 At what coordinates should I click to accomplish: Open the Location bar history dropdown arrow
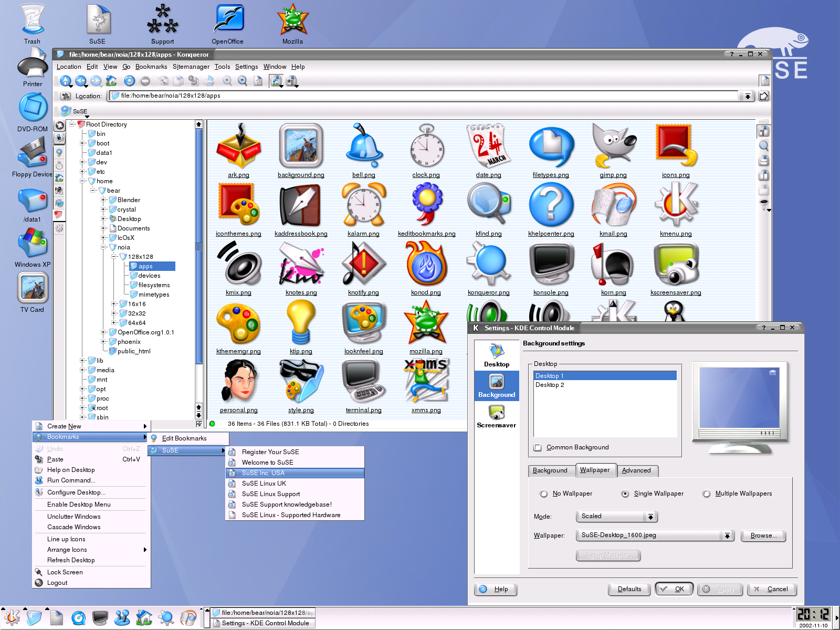pos(747,96)
